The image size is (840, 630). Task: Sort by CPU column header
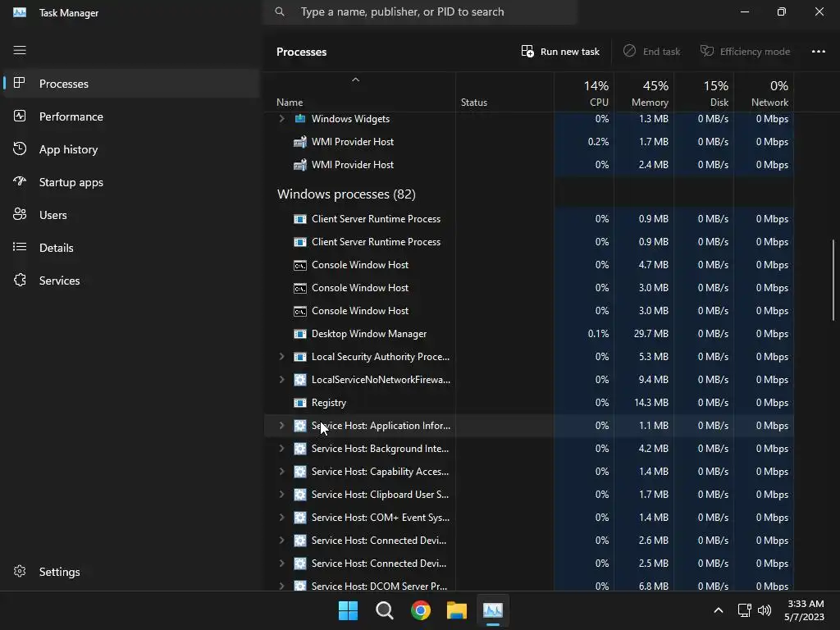pyautogui.click(x=584, y=93)
